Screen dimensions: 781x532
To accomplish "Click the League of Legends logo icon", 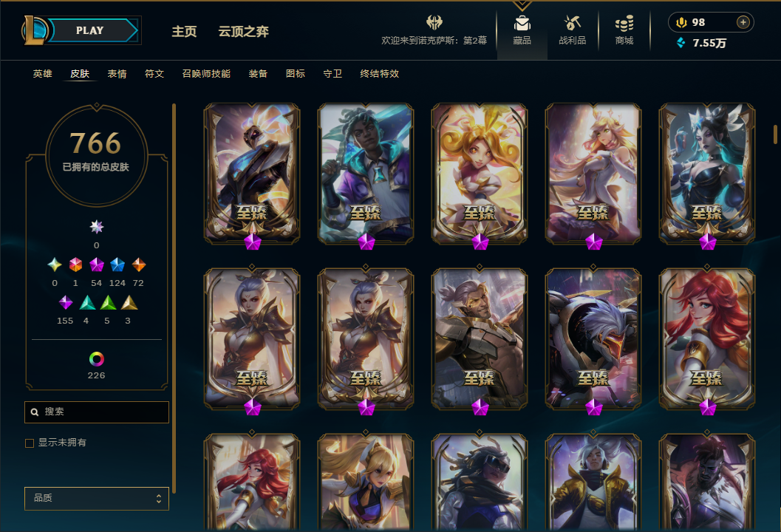I will click(x=34, y=30).
